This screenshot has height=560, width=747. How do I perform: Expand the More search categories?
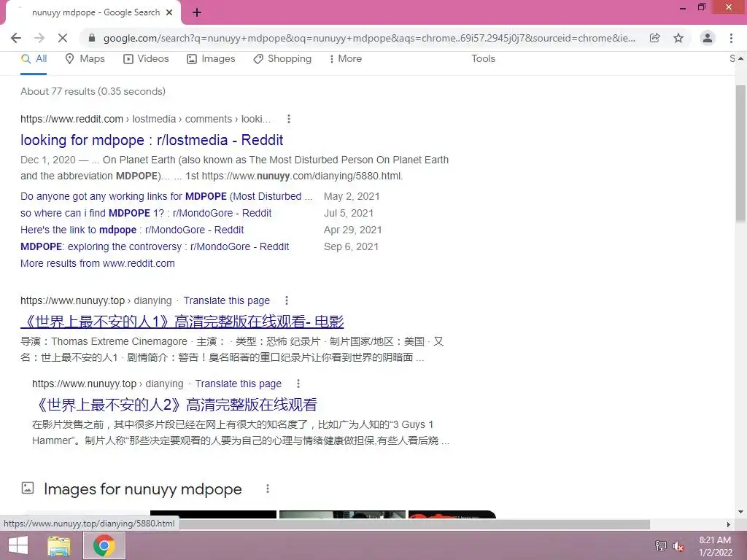pos(345,59)
